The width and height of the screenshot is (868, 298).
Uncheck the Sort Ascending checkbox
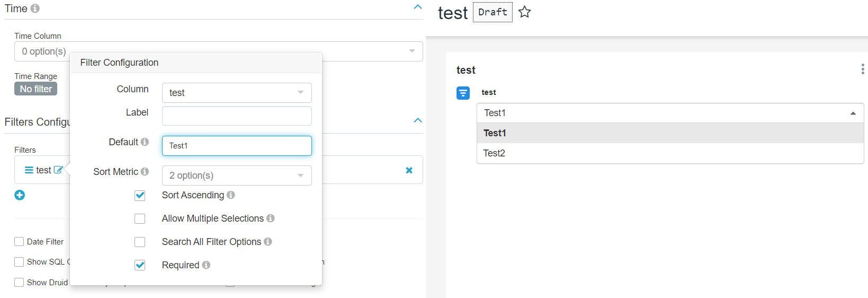coord(140,196)
